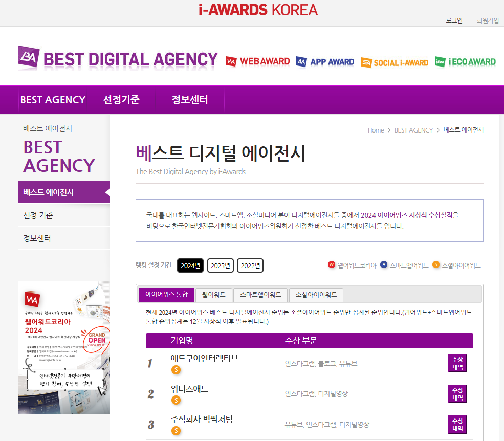The image size is (504, 441).
Task: Open the 정보센터 main menu item
Action: pos(190,100)
